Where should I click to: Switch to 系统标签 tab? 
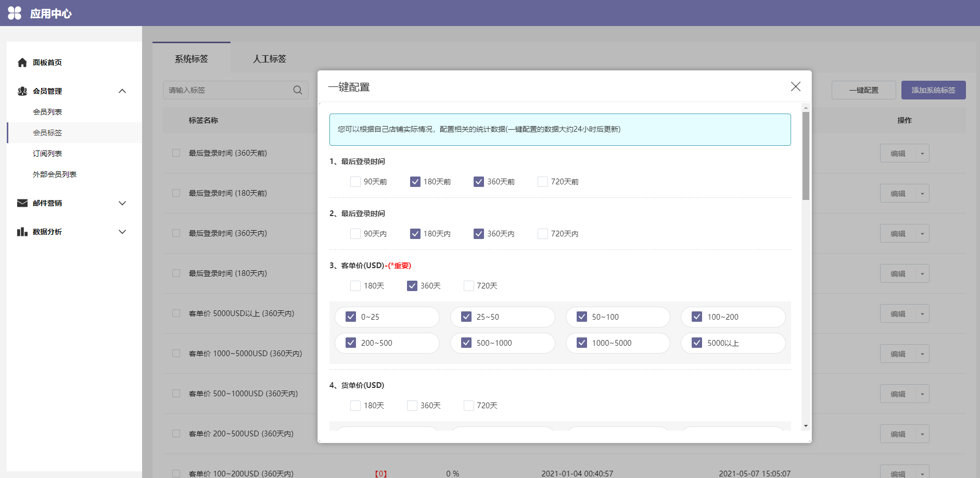click(192, 59)
